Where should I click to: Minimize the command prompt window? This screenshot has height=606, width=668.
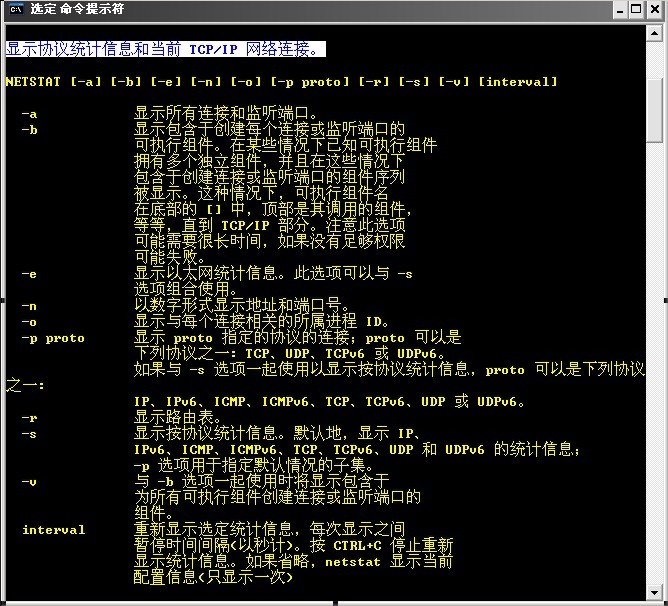(620, 9)
